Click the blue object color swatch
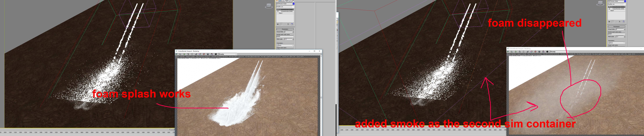 (x=294, y=4)
